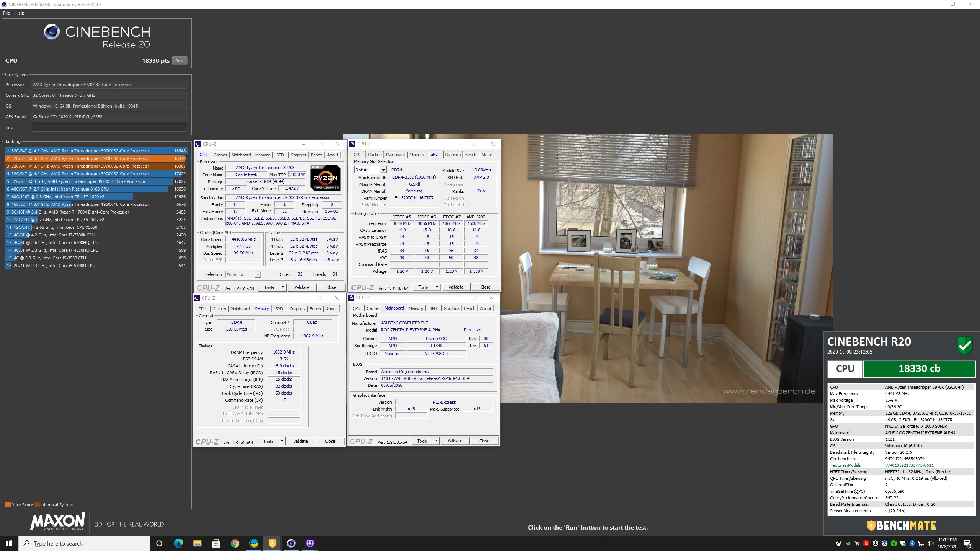Open Microsoft Store from taskbar
The image size is (980, 551).
click(x=216, y=543)
